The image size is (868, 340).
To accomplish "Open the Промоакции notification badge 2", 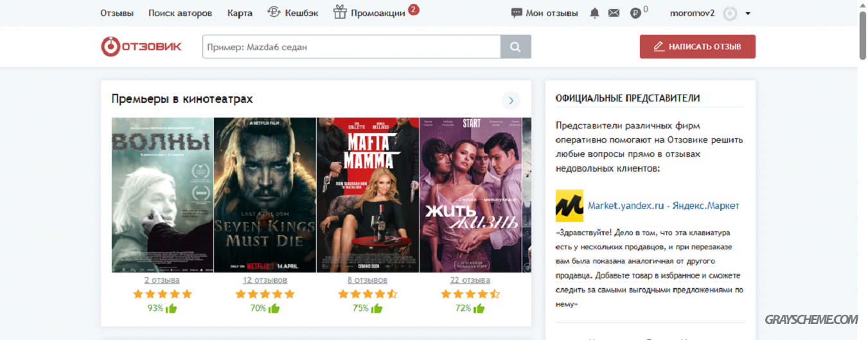I will pyautogui.click(x=414, y=9).
